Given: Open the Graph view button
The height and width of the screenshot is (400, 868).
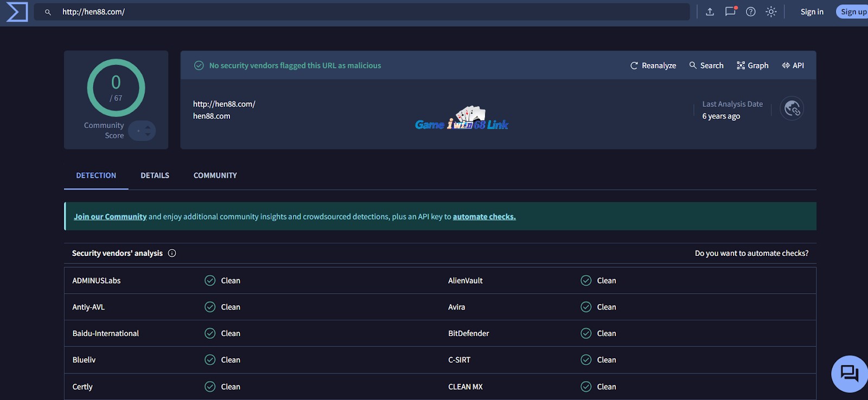Looking at the screenshot, I should click(752, 66).
